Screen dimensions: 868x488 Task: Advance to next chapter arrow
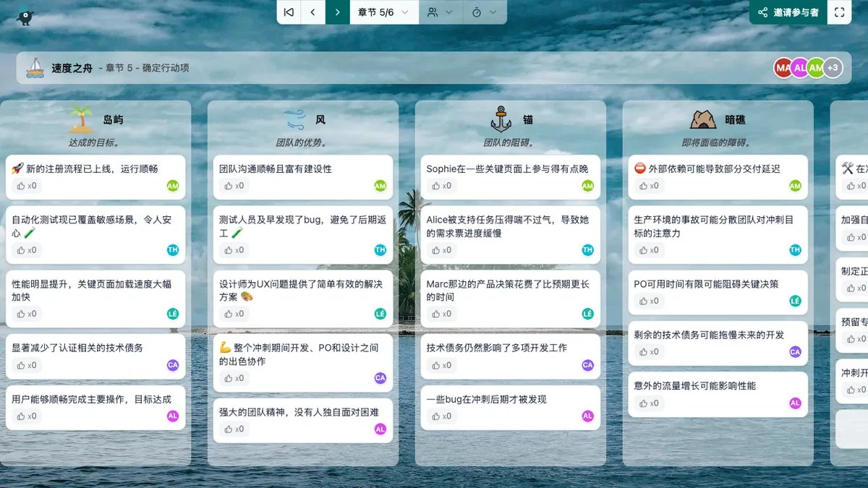(x=337, y=12)
